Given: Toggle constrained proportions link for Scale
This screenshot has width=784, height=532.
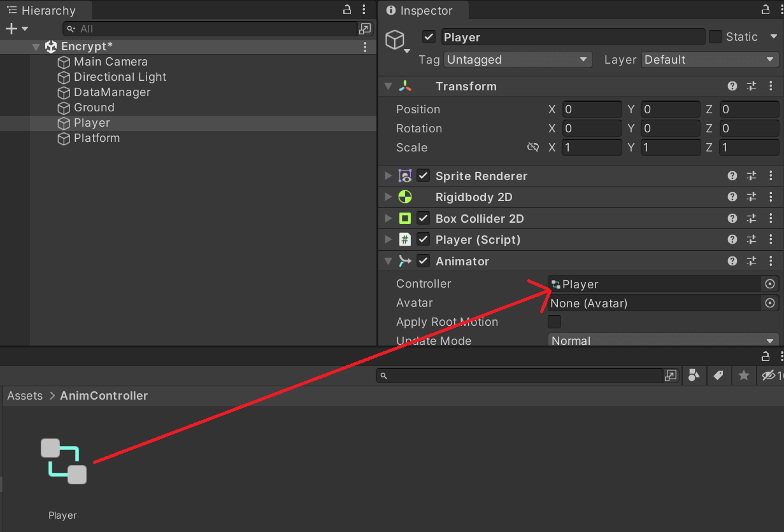Looking at the screenshot, I should (533, 147).
